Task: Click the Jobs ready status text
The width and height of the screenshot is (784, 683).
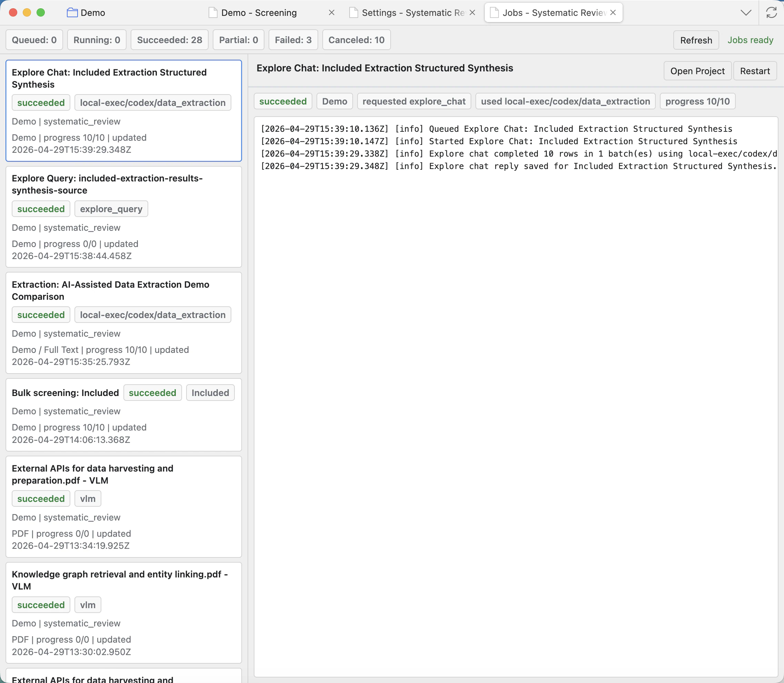Action: pyautogui.click(x=750, y=40)
